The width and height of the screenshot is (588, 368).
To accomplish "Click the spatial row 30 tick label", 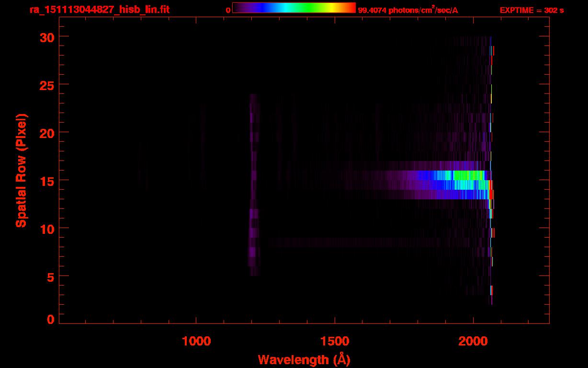I will (x=47, y=36).
